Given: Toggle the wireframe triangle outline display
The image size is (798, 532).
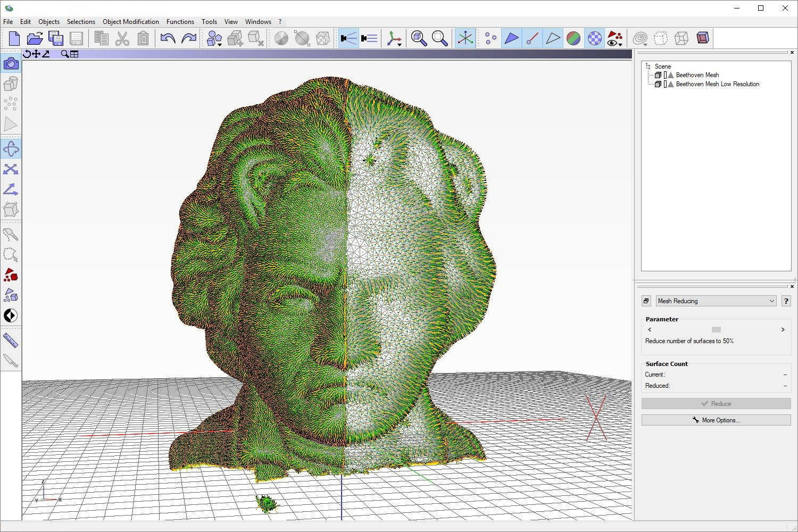Looking at the screenshot, I should pos(553,38).
